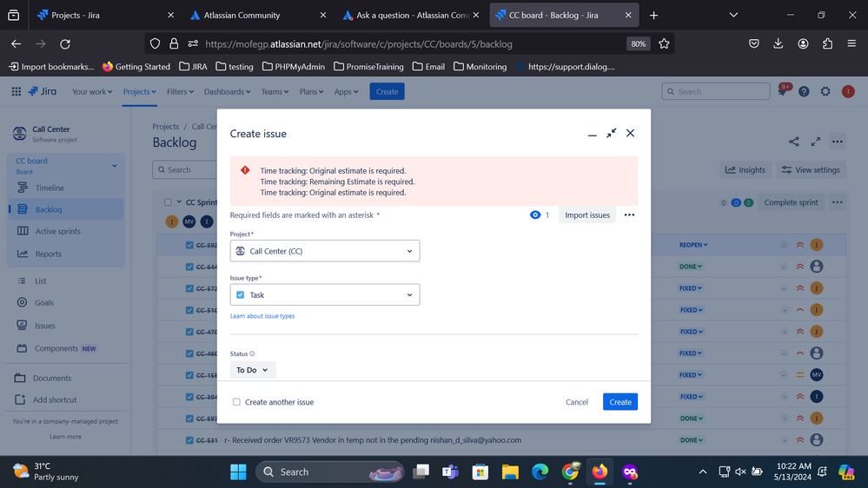Open the REOPEN status dropdown

click(x=693, y=245)
